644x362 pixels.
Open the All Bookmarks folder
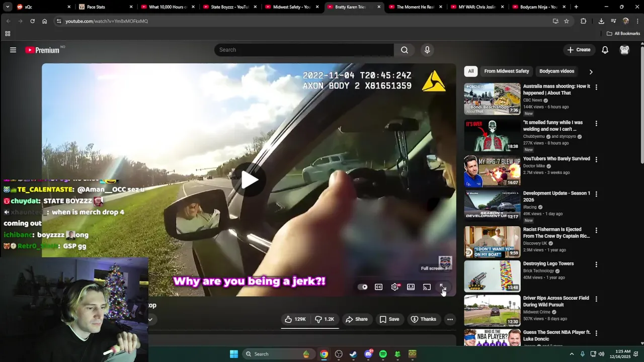pos(623,34)
